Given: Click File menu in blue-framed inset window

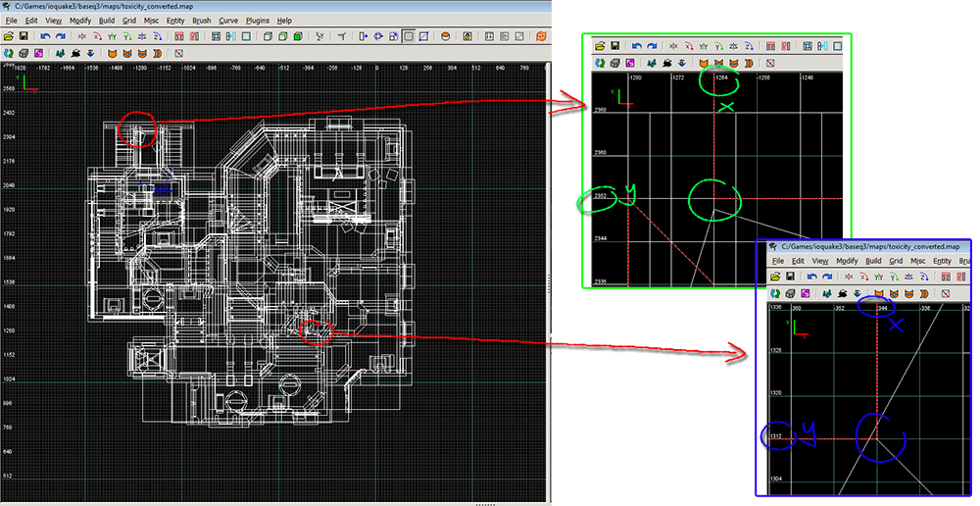Looking at the screenshot, I should pos(777,261).
